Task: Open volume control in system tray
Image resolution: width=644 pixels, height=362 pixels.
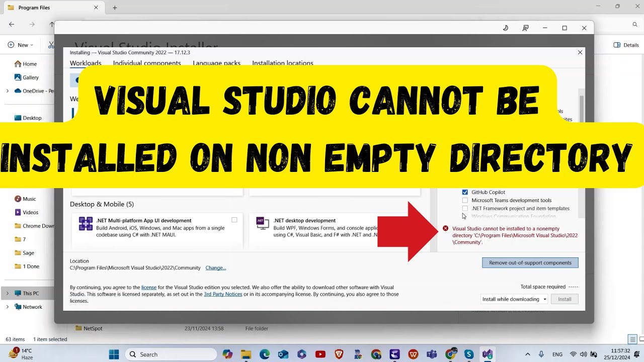Action: [583, 354]
